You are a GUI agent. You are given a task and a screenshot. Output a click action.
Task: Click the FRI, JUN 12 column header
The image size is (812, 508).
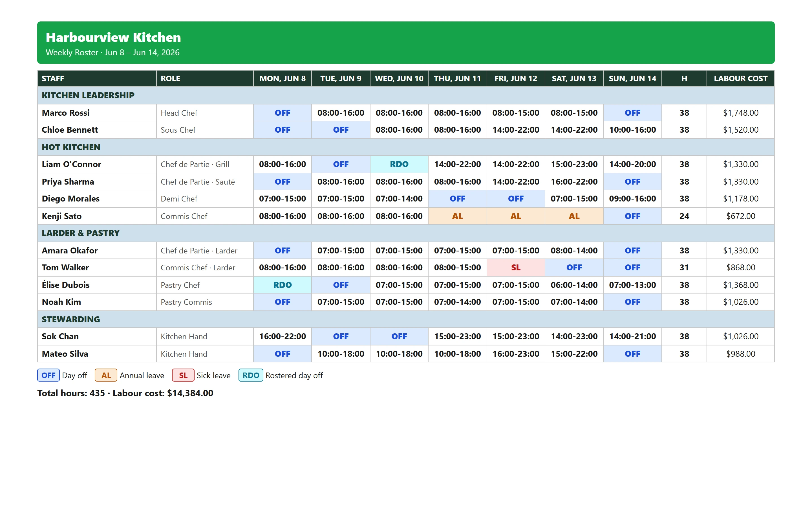516,79
